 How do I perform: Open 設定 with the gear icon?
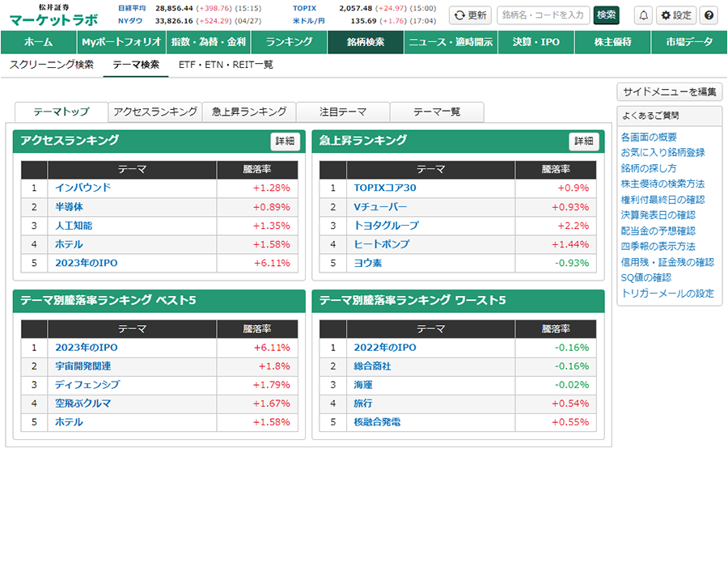tap(675, 15)
